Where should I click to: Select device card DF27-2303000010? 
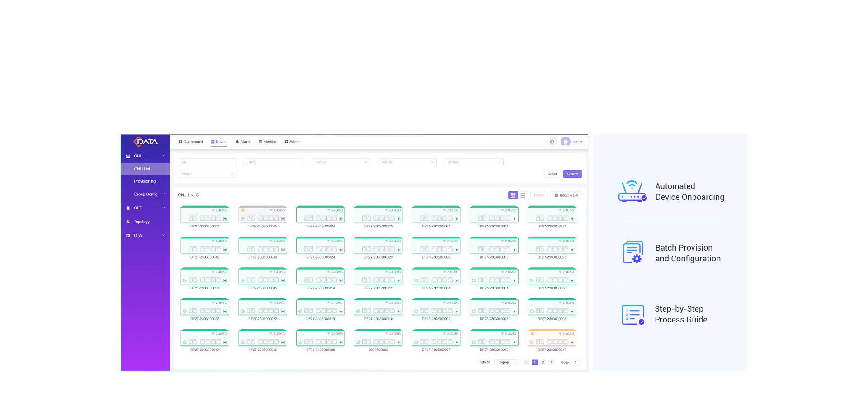click(x=378, y=307)
